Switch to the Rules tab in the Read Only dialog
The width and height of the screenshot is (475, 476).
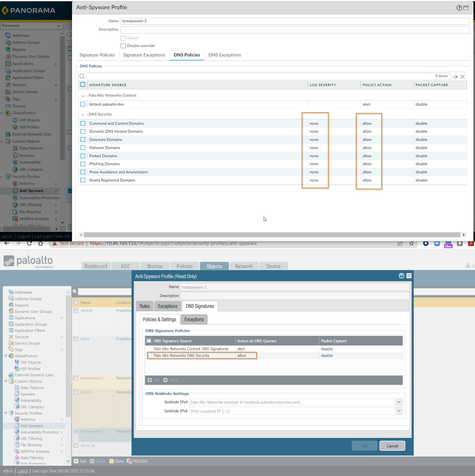pos(145,306)
